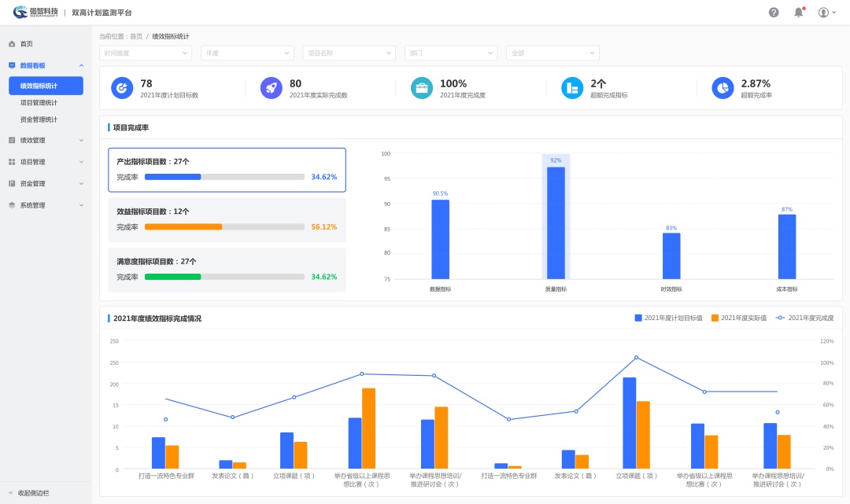Click the pie chart icon for 超额完成率
850x504 pixels.
[722, 88]
